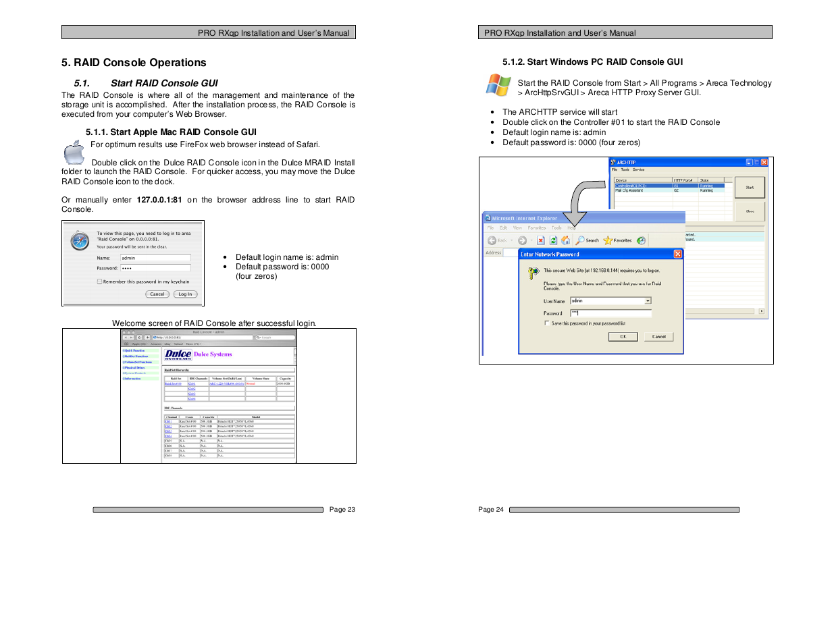Select Controller#01 row in ARCHTTP device list
The height and width of the screenshot is (644, 834).
pos(669,186)
